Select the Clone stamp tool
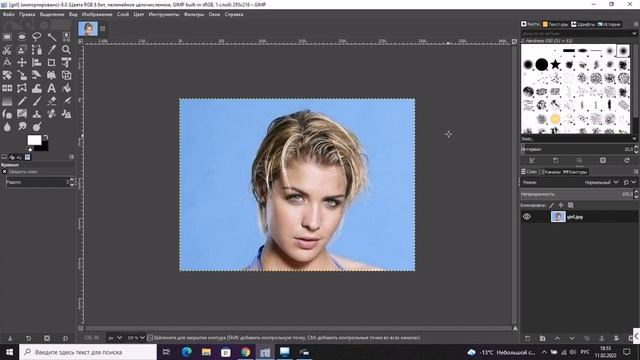Image resolution: width=640 pixels, height=360 pixels. click(37, 114)
